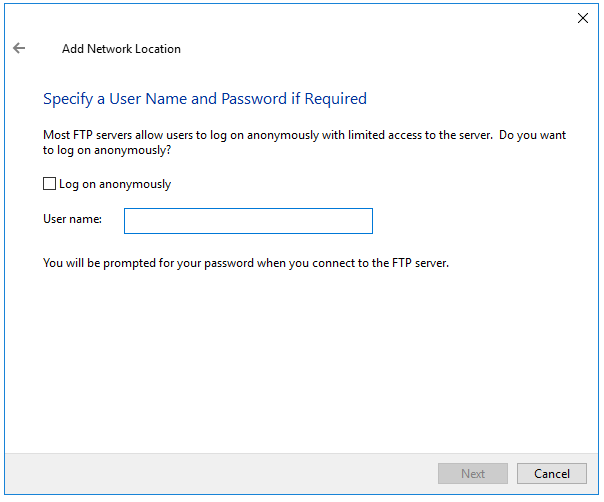Enable the Log on anonymously checkbox
Image resolution: width=604 pixels, height=502 pixels.
[x=50, y=184]
